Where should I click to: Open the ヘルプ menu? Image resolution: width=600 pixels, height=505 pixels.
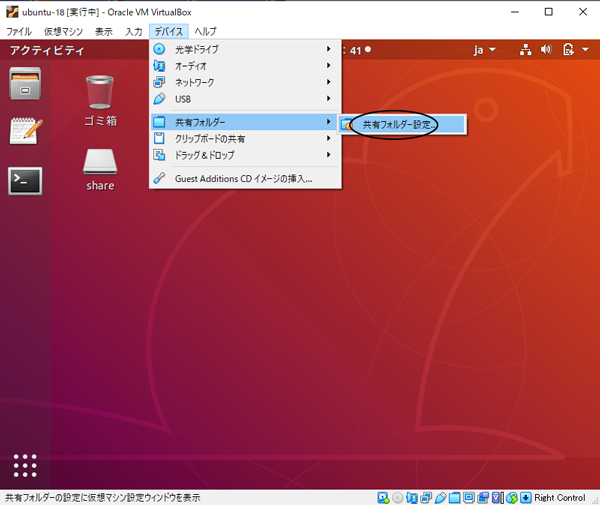point(205,31)
